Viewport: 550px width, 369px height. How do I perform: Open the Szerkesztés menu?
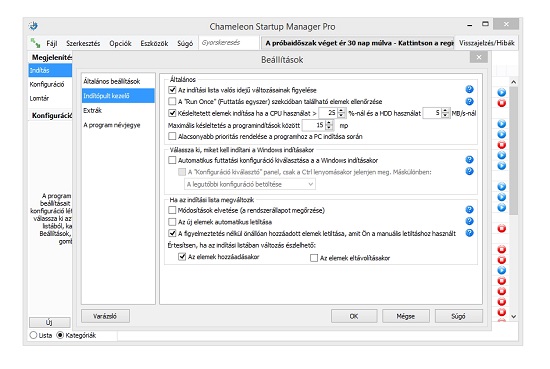[83, 43]
